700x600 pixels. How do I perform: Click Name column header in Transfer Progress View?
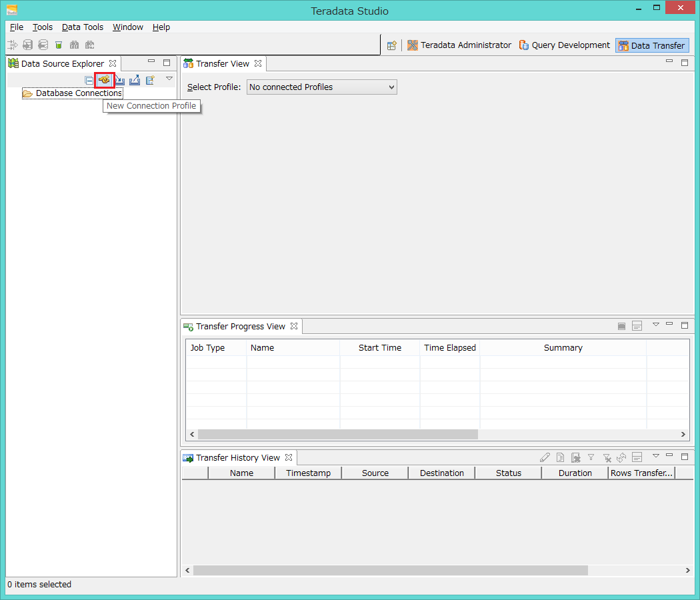tap(293, 348)
